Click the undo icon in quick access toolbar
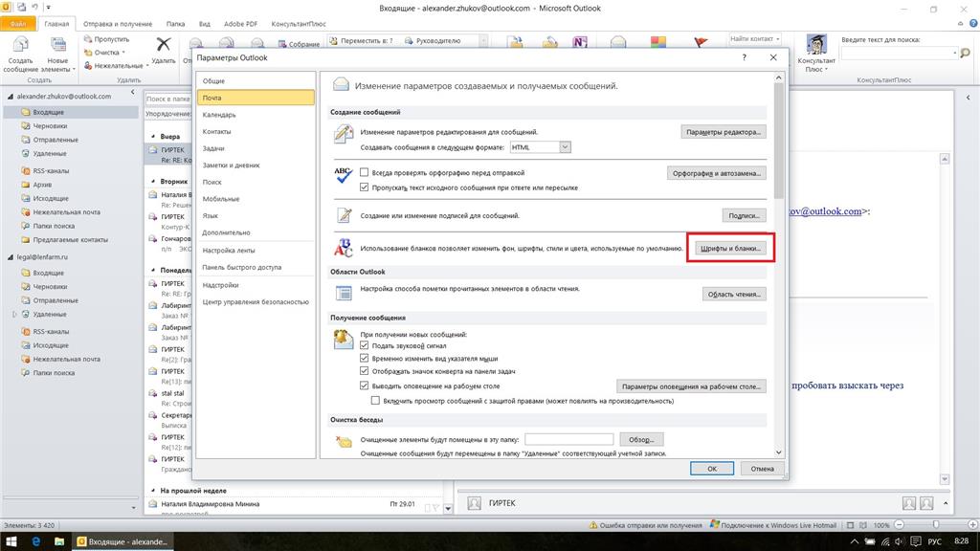 coord(35,8)
